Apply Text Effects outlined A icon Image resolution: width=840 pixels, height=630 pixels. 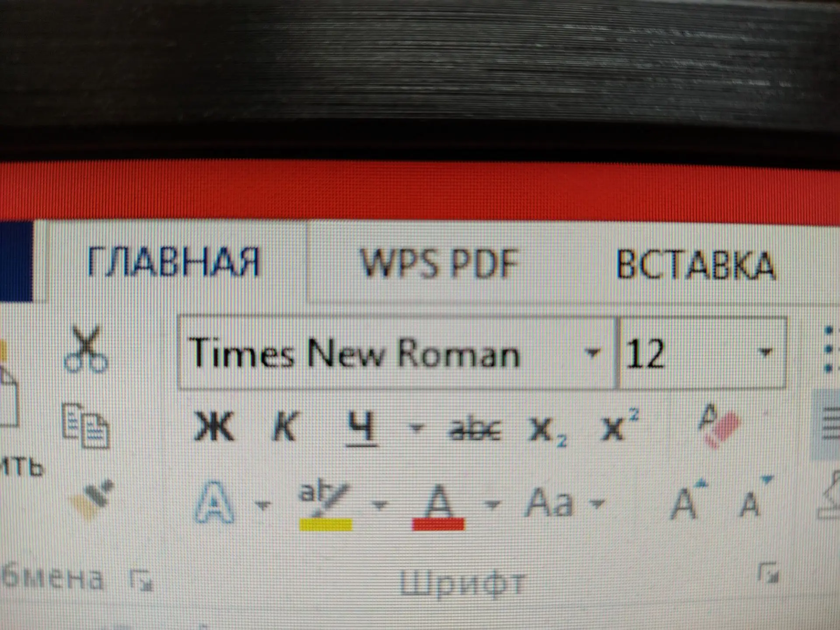pos(213,502)
